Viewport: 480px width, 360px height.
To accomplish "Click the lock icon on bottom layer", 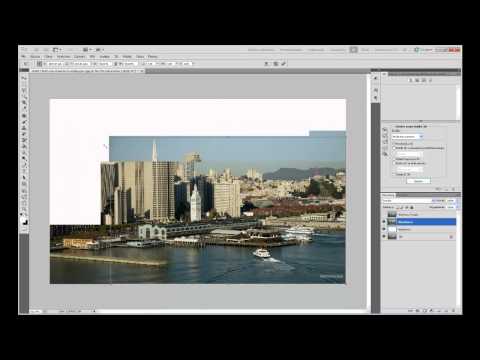I will click(451, 237).
